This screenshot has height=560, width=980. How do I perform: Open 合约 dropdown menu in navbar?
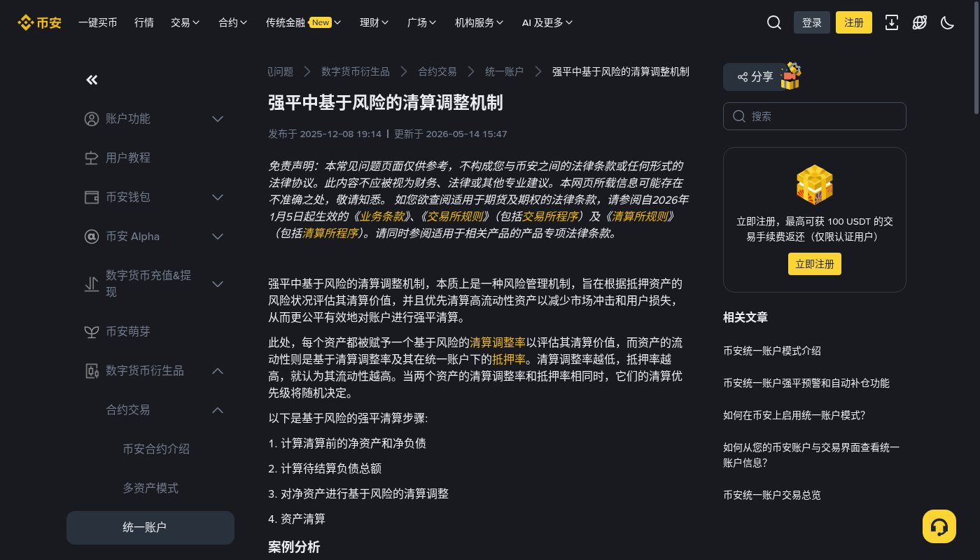(233, 22)
